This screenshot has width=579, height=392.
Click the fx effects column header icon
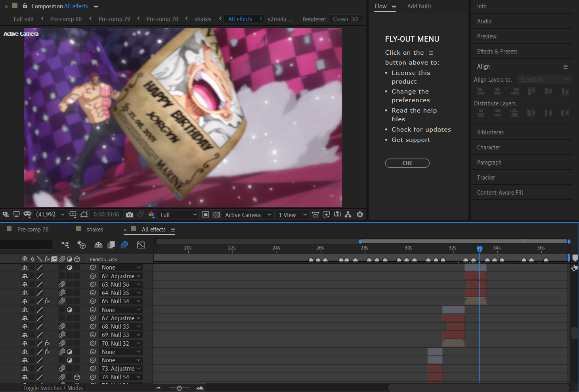tap(47, 259)
